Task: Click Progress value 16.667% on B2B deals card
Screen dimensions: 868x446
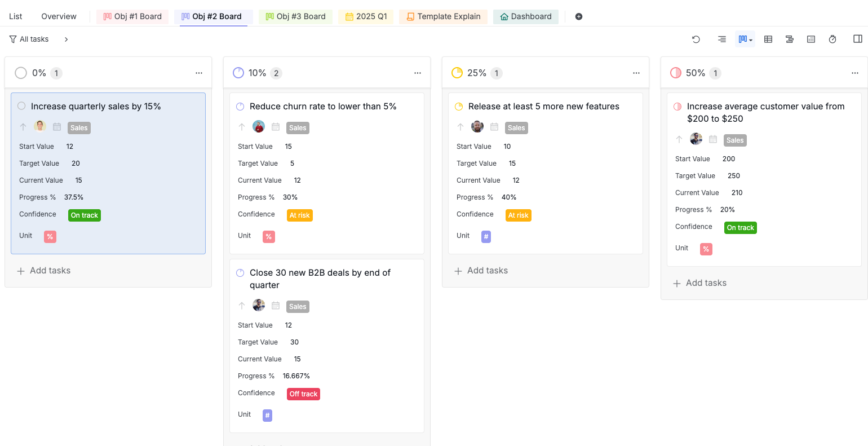Action: click(296, 376)
